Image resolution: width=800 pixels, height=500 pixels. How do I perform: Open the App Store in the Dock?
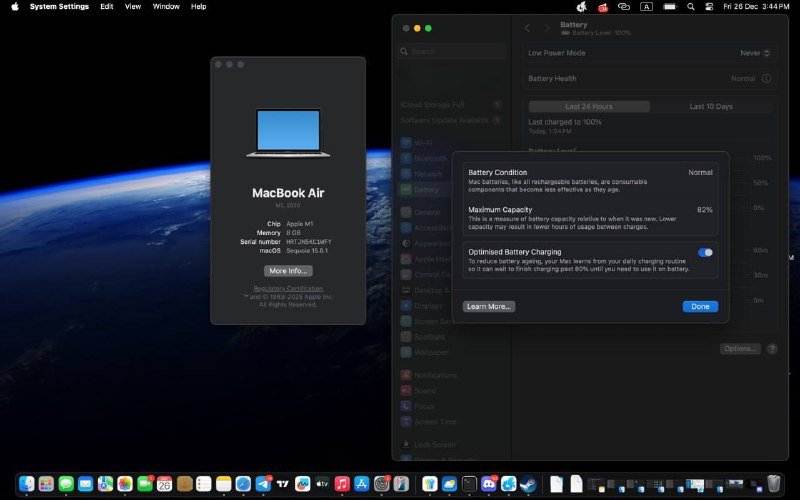click(x=361, y=483)
